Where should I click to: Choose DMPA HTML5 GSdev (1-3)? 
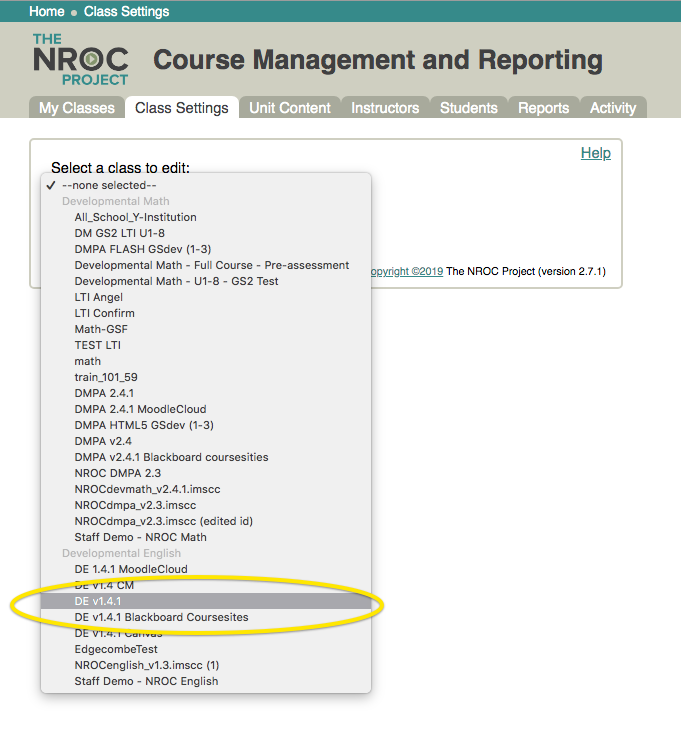pyautogui.click(x=206, y=425)
